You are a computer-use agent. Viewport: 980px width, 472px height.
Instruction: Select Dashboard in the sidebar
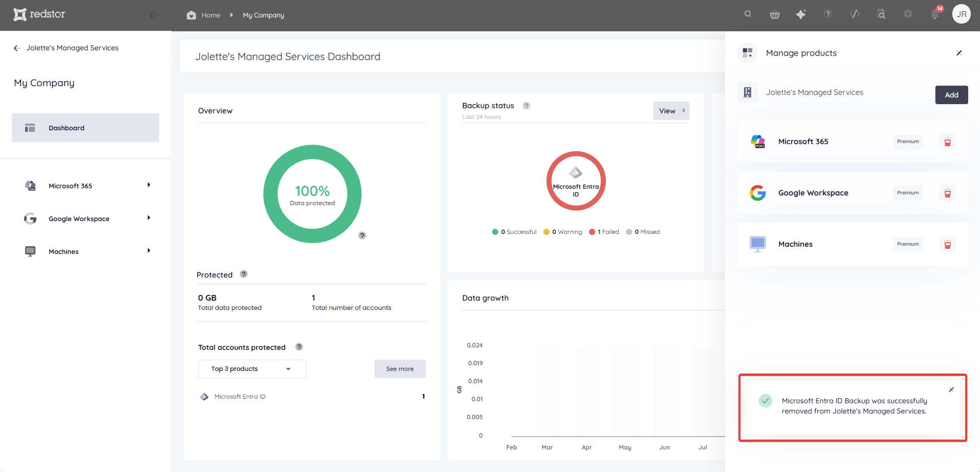(85, 128)
